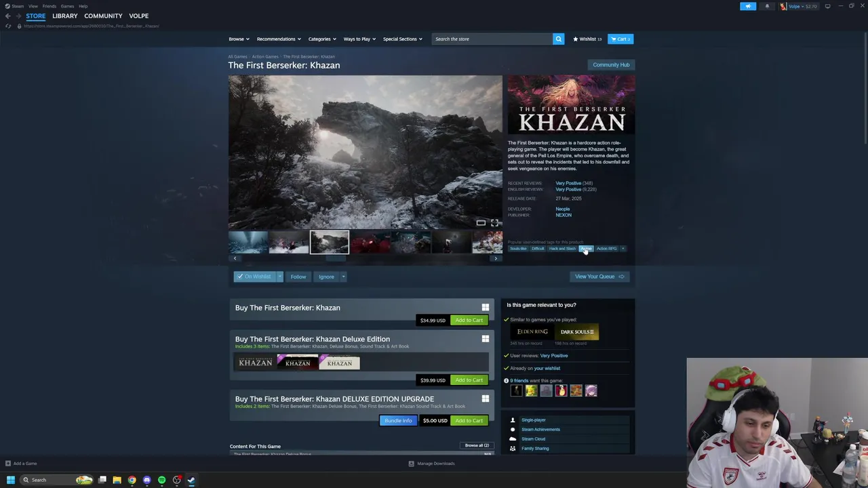This screenshot has height=488, width=868.
Task: Click the store search input field
Action: point(492,39)
